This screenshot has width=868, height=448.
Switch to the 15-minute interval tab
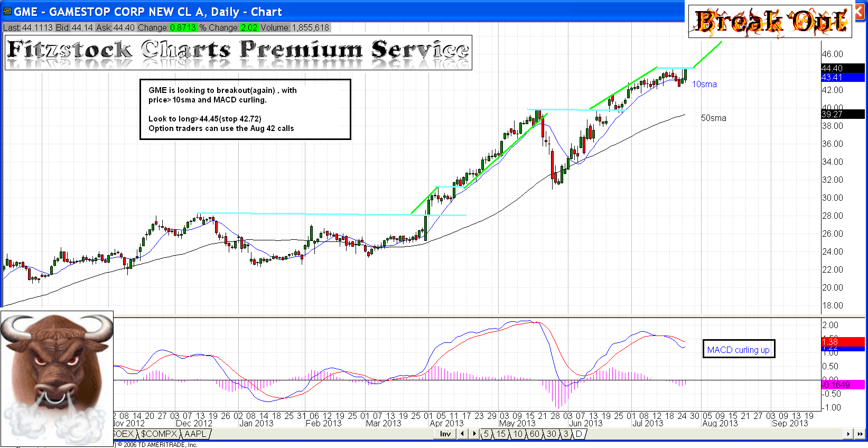(x=501, y=434)
